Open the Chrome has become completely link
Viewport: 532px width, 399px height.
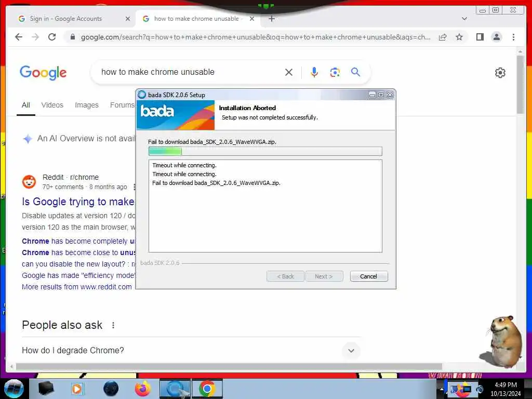pos(78,241)
